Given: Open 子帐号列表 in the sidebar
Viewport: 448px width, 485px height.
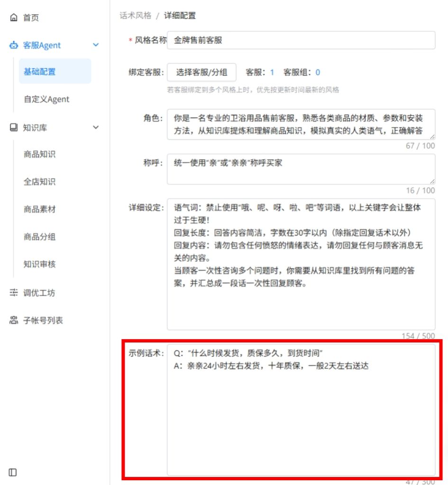Looking at the screenshot, I should [43, 320].
